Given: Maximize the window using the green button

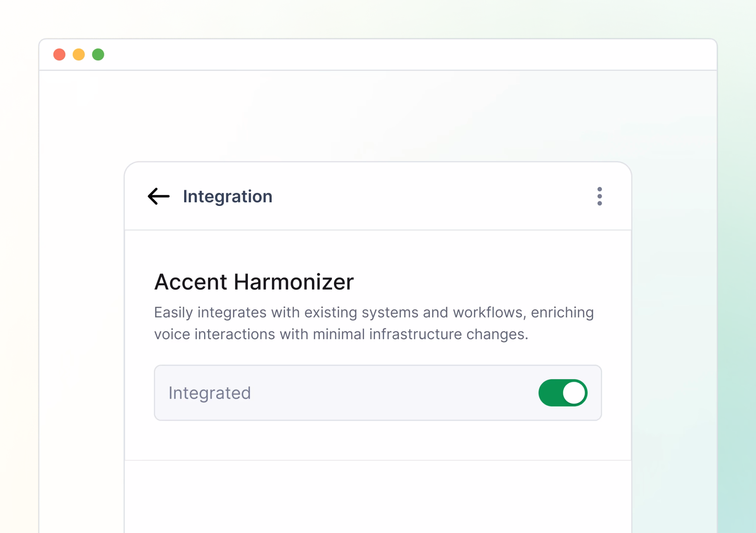Looking at the screenshot, I should pos(98,55).
